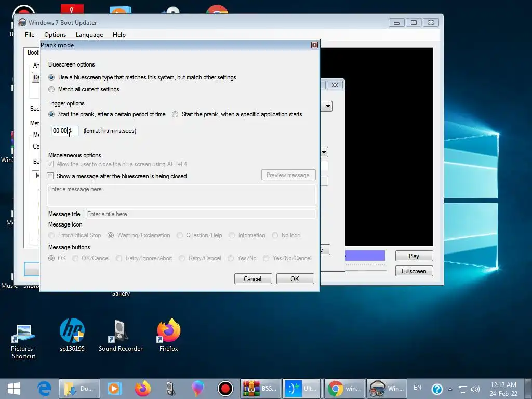The image size is (532, 399).
Task: Switch to the WinRAR BSS taskbar window
Action: [x=261, y=389]
